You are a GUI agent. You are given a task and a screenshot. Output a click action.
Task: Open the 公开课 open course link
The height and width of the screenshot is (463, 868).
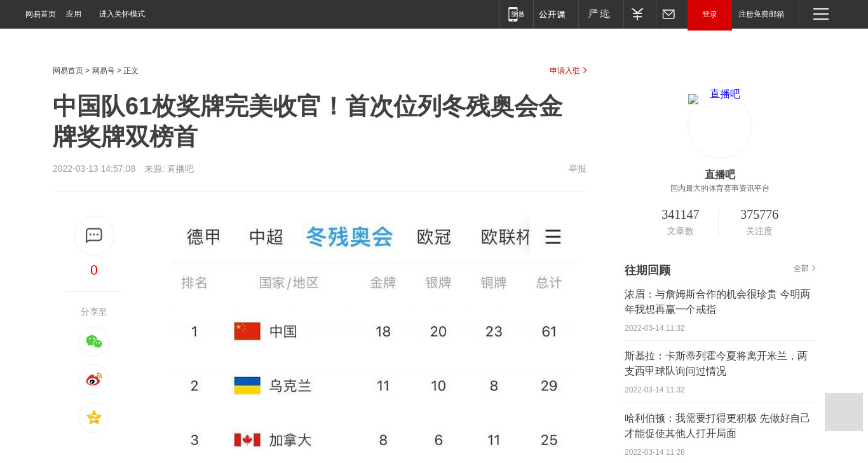552,14
